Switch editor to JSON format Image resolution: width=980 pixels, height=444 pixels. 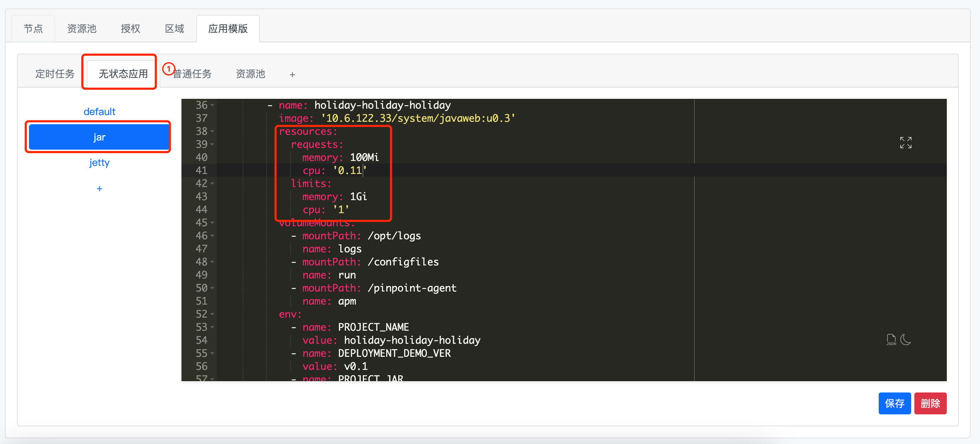[891, 340]
